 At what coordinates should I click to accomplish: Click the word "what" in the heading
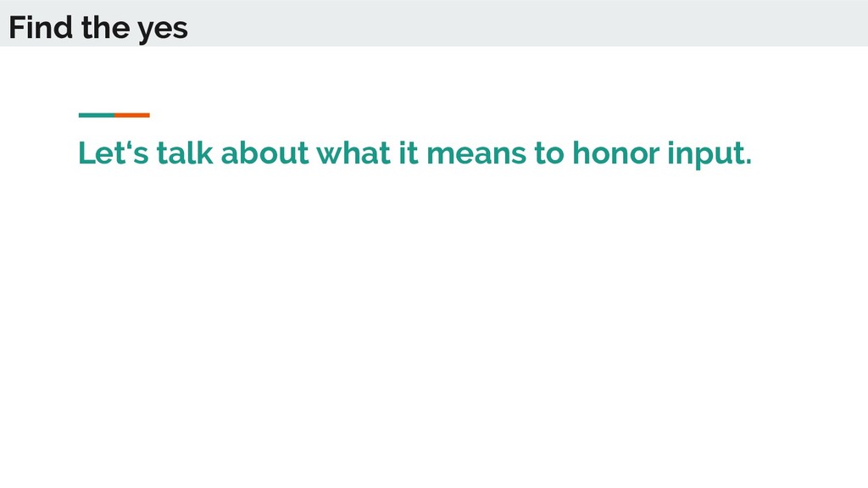coord(353,152)
